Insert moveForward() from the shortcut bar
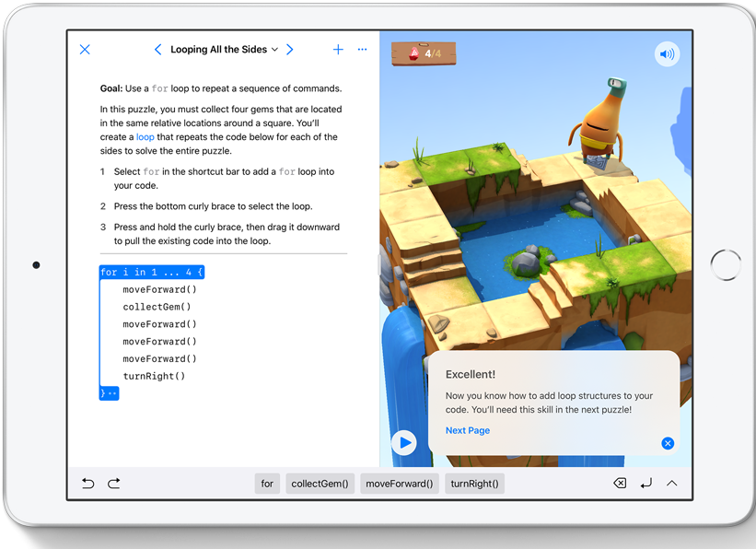The width and height of the screenshot is (756, 549). (x=400, y=484)
